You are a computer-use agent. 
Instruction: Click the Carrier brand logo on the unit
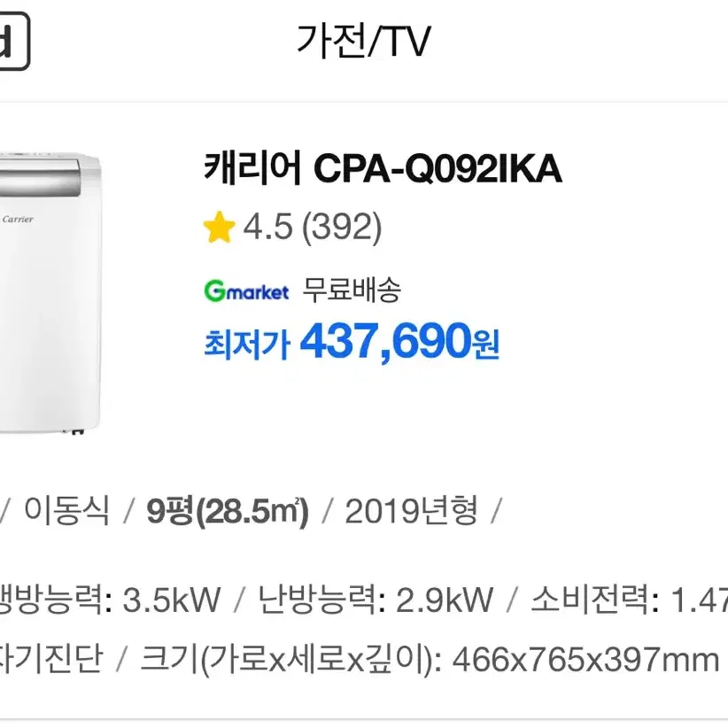pyautogui.click(x=18, y=219)
